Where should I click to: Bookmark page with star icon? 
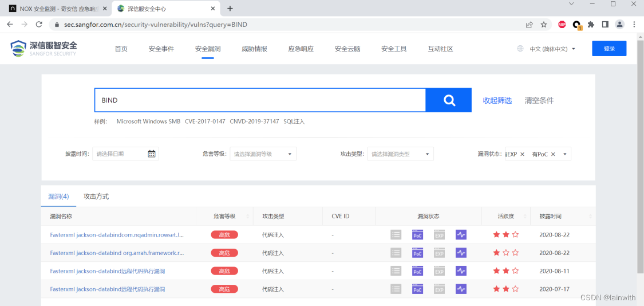(x=544, y=25)
